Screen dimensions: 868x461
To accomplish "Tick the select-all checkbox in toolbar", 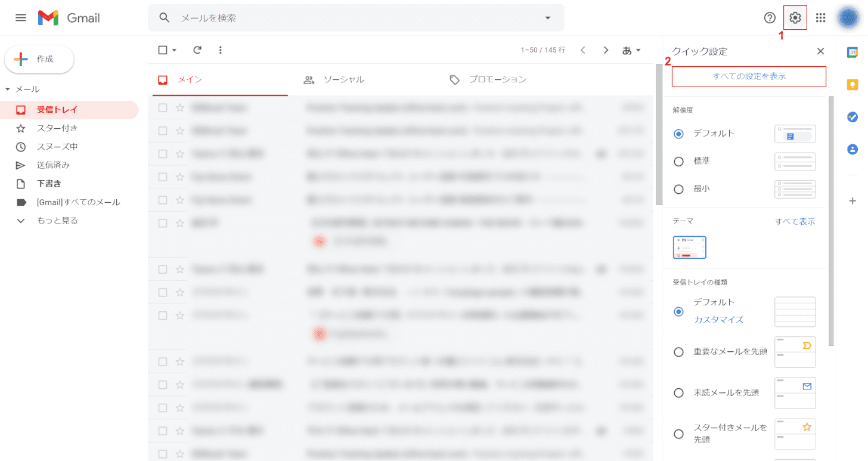I will pyautogui.click(x=163, y=50).
